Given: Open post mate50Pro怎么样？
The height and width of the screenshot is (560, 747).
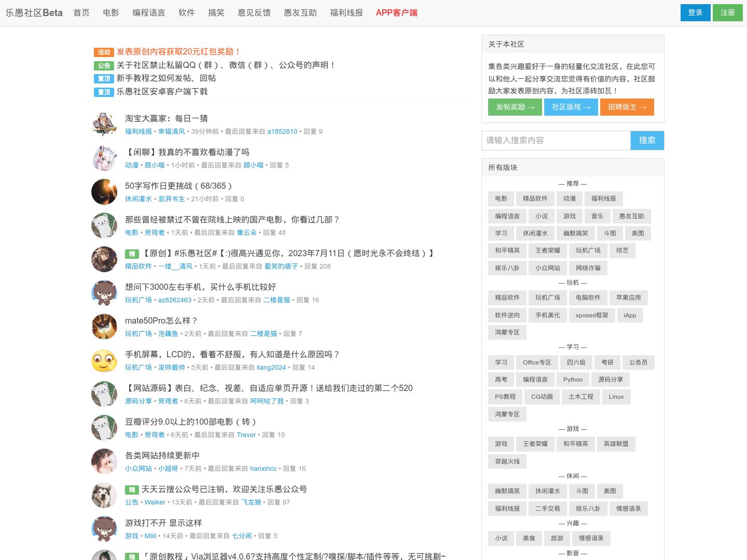Looking at the screenshot, I should [161, 321].
